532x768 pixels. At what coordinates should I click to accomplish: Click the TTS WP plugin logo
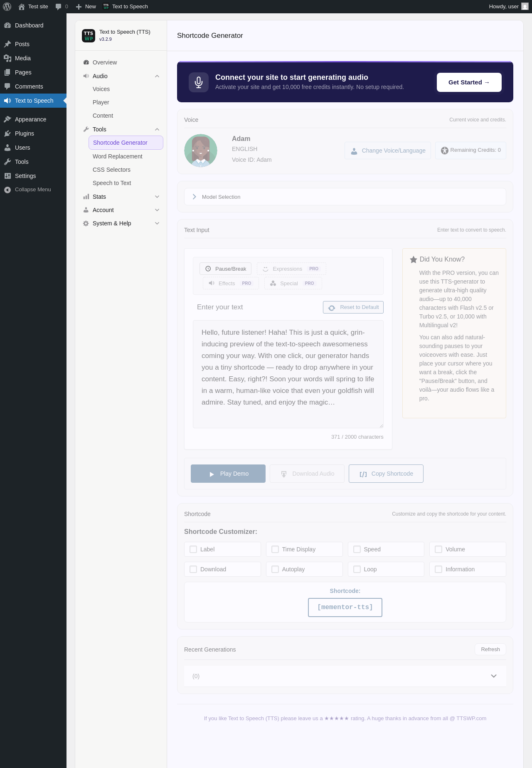[x=89, y=36]
